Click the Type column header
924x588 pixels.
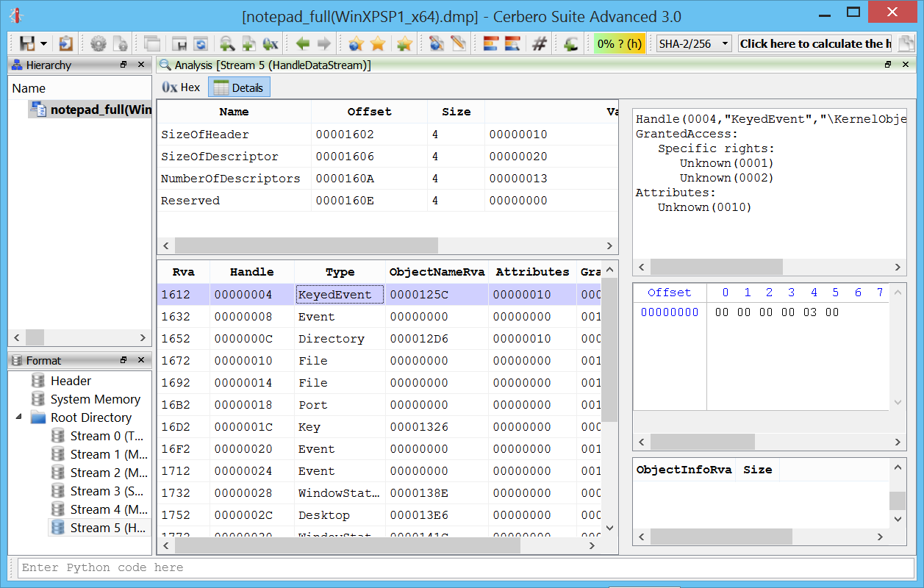[x=340, y=272]
